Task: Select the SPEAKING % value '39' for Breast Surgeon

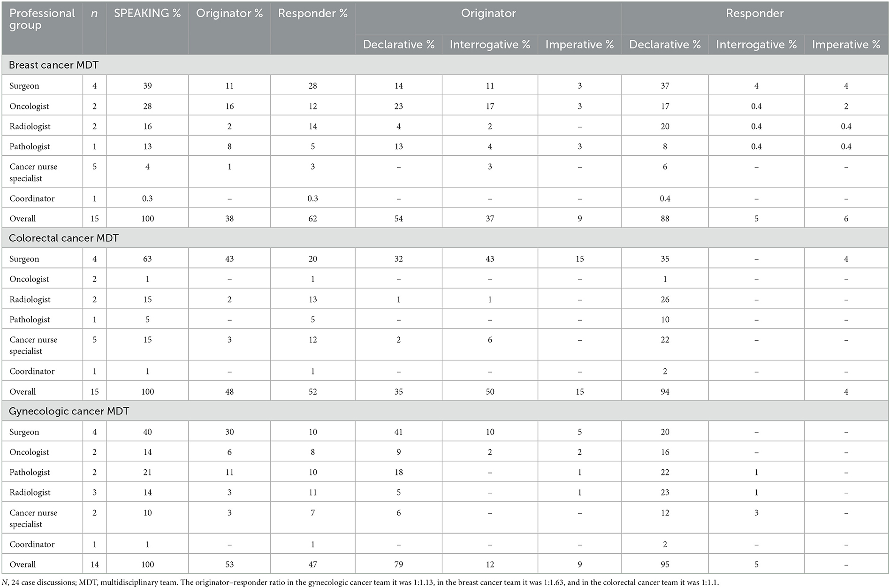Action: pos(147,86)
